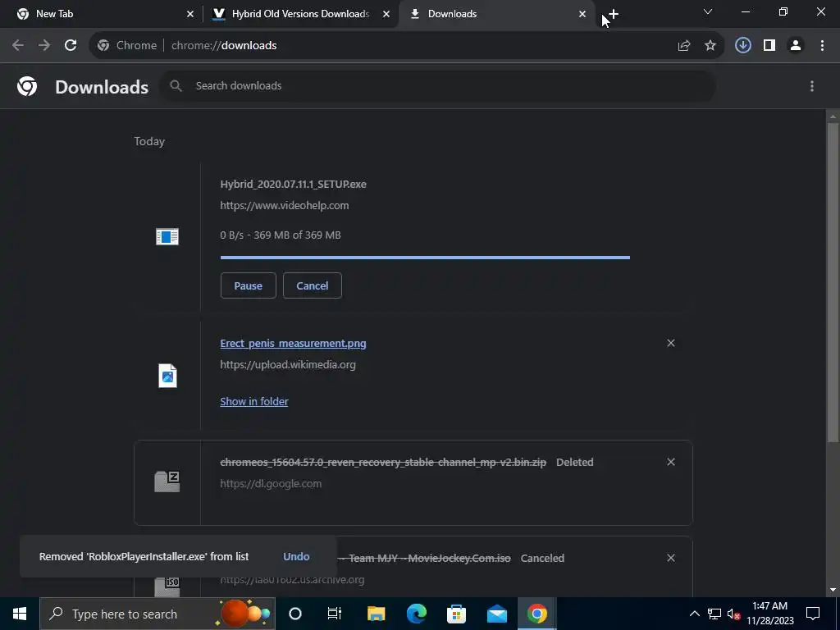Open Mail app from the taskbar
This screenshot has width=840, height=630.
pyautogui.click(x=497, y=614)
